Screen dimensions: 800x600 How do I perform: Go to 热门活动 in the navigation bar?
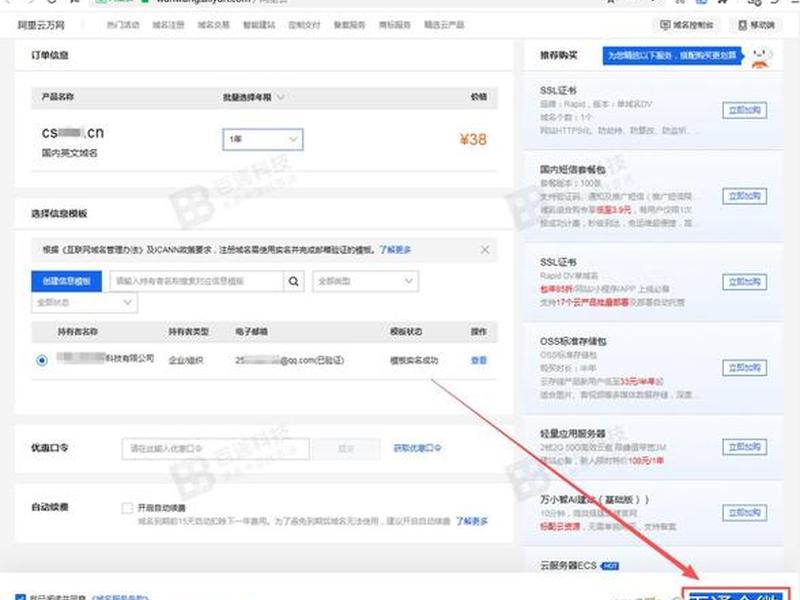tap(123, 24)
